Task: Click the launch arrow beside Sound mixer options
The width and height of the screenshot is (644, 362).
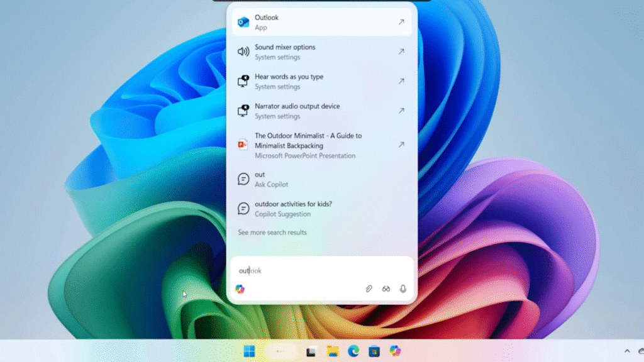Action: 401,52
